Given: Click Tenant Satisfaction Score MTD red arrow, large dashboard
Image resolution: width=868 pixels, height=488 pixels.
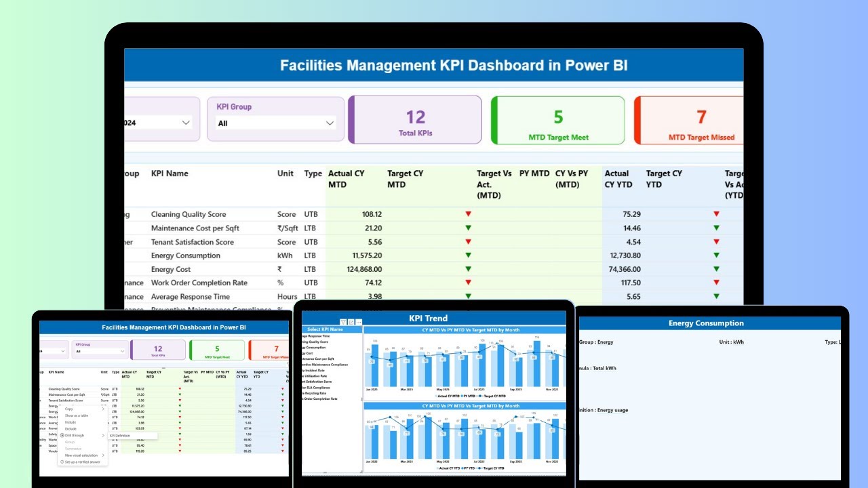Looking at the screenshot, I should click(x=468, y=242).
